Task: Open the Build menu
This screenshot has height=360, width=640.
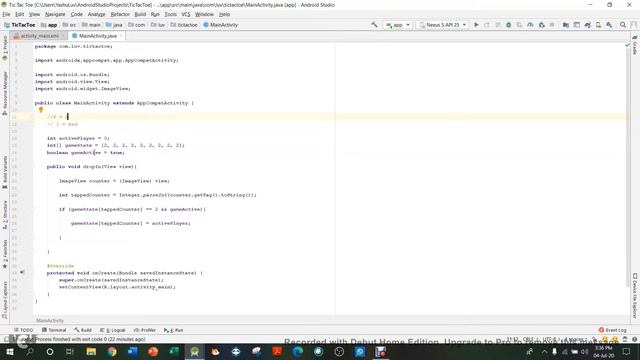Action: click(x=140, y=14)
